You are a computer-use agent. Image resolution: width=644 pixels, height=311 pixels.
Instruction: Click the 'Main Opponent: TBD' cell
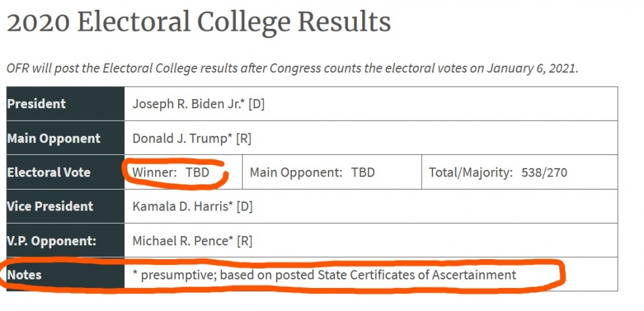tap(312, 173)
